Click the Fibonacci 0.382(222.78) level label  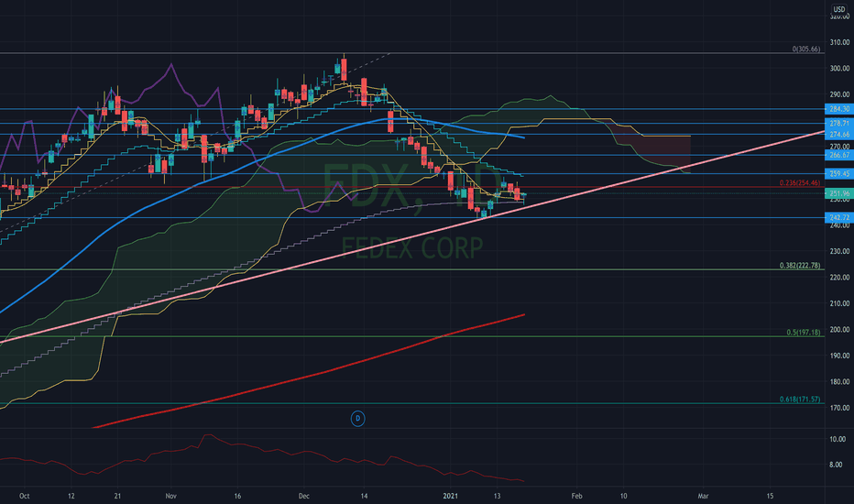pyautogui.click(x=800, y=266)
